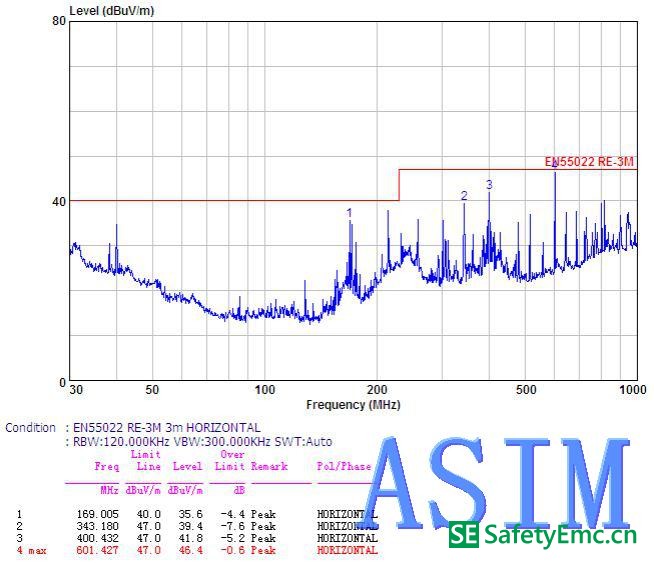Image resolution: width=654 pixels, height=564 pixels.
Task: Click peak marker 2 on the spectrum
Action: [464, 195]
